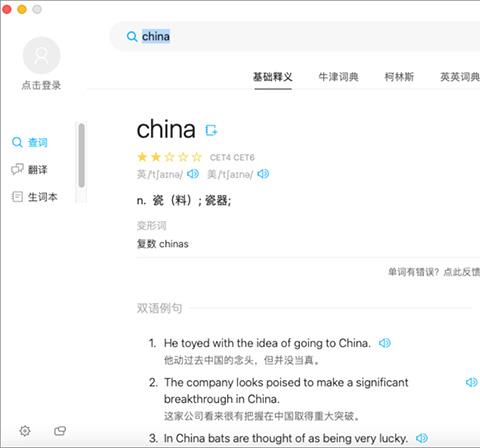Click the mini window icon next to gear

click(x=60, y=431)
